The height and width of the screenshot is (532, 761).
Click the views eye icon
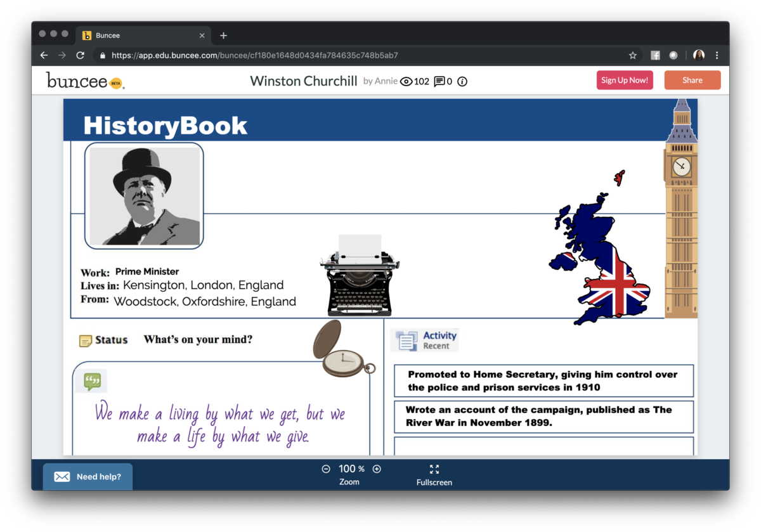coord(407,81)
